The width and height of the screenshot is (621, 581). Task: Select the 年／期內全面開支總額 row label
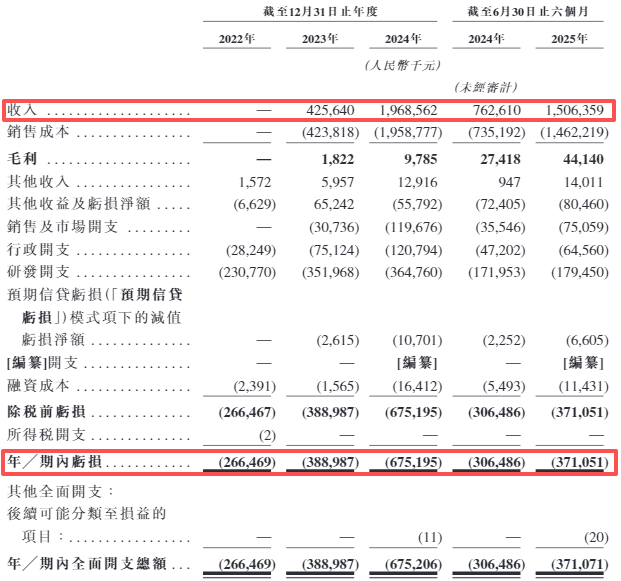[x=87, y=563]
